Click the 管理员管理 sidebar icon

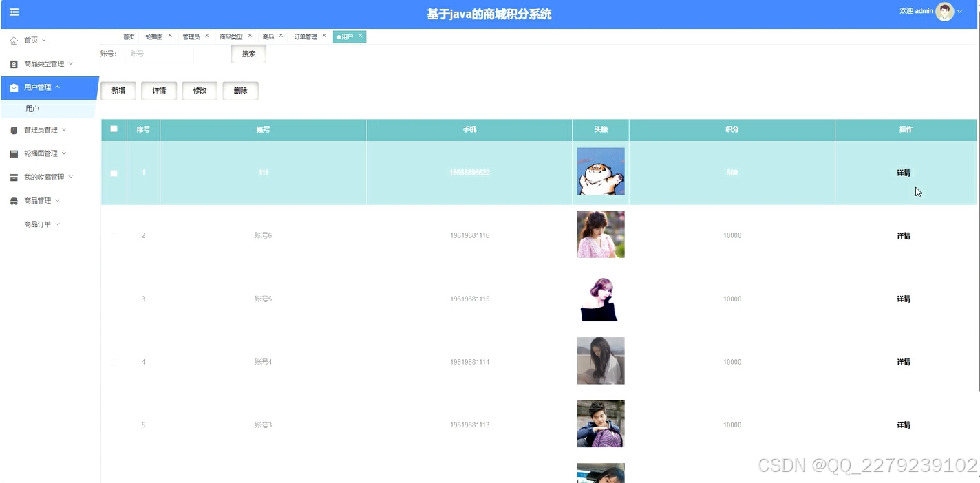(14, 129)
